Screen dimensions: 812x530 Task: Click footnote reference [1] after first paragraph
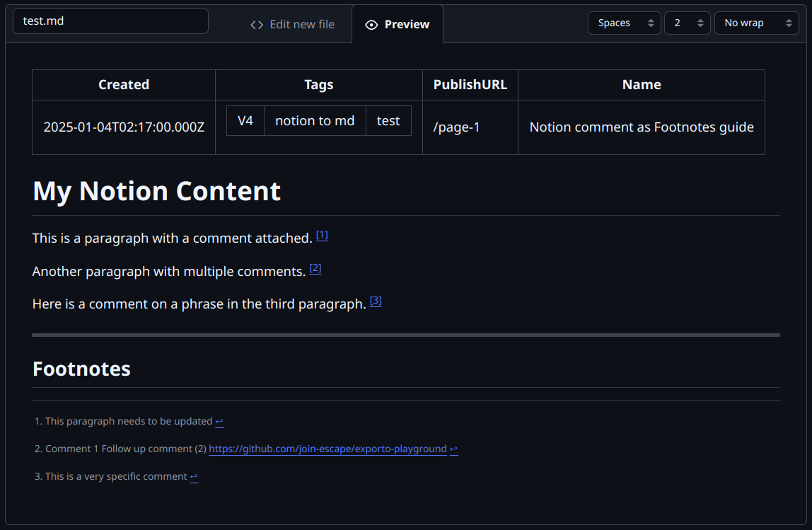click(322, 234)
